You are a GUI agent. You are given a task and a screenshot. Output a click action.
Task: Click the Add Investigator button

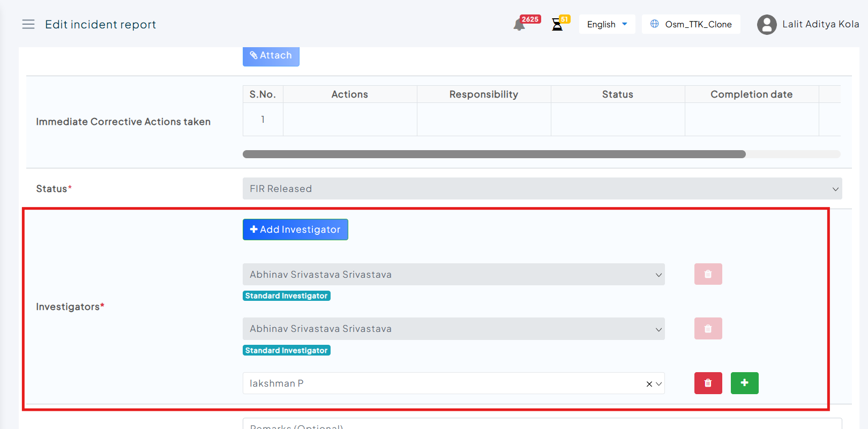295,230
